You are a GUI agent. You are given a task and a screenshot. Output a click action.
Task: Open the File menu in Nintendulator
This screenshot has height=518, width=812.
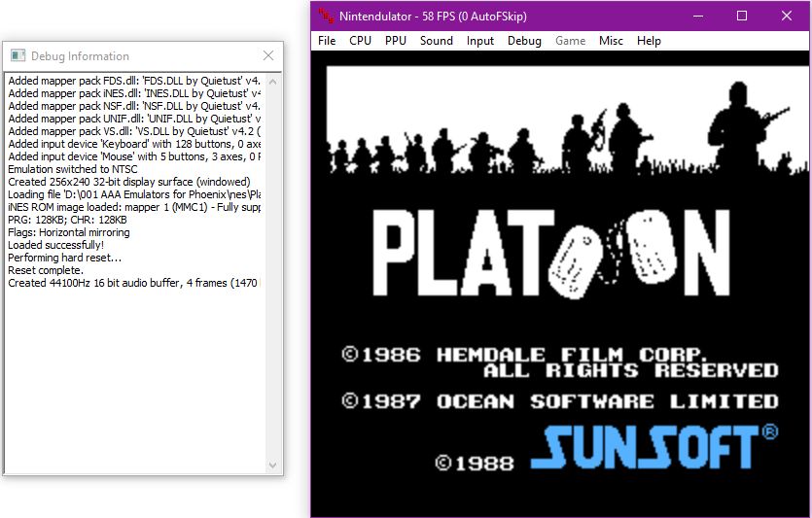[x=327, y=41]
